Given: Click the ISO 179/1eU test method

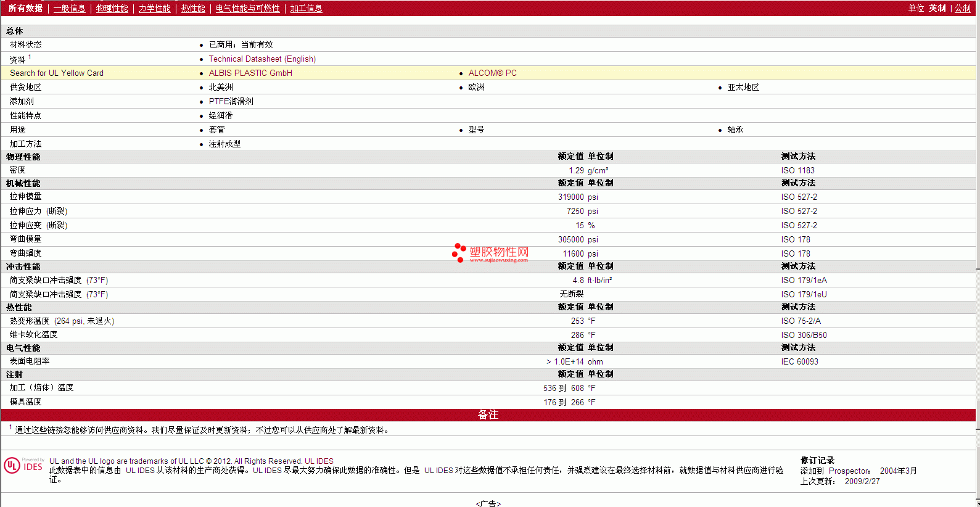Looking at the screenshot, I should (x=804, y=295).
